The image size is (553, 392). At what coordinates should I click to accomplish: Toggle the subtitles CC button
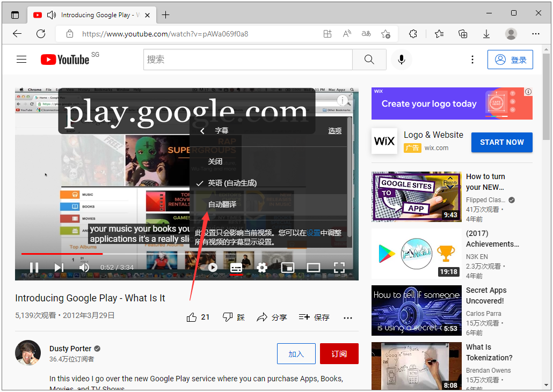pos(236,268)
